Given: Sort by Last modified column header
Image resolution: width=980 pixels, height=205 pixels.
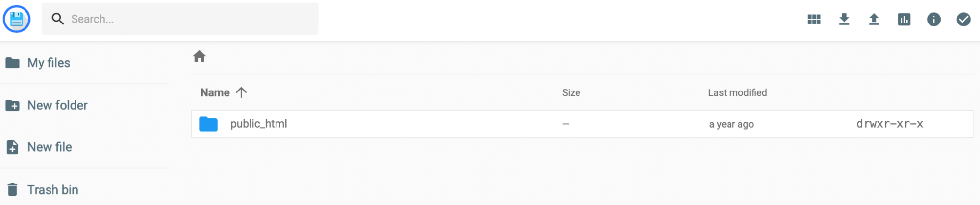Looking at the screenshot, I should coord(737,92).
